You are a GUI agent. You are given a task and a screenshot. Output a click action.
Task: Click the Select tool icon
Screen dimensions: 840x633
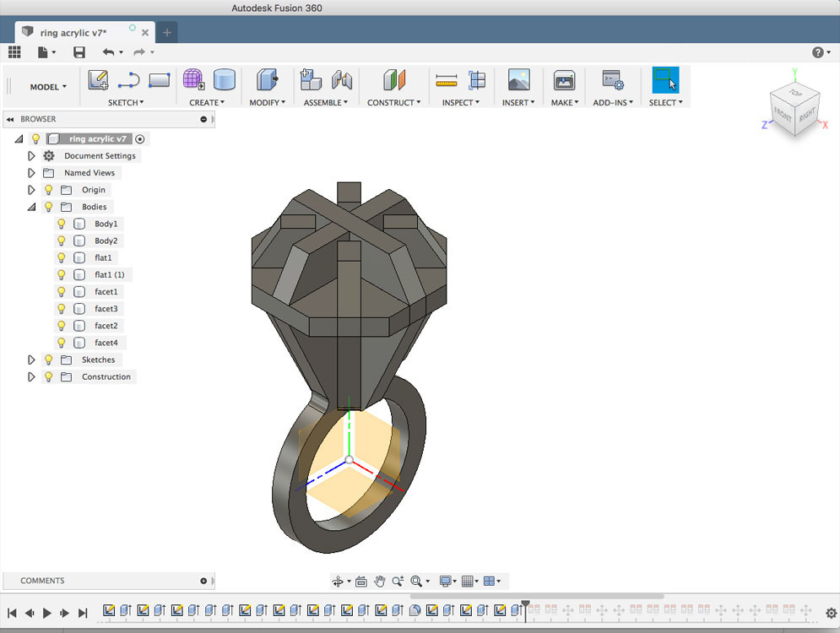(x=665, y=80)
